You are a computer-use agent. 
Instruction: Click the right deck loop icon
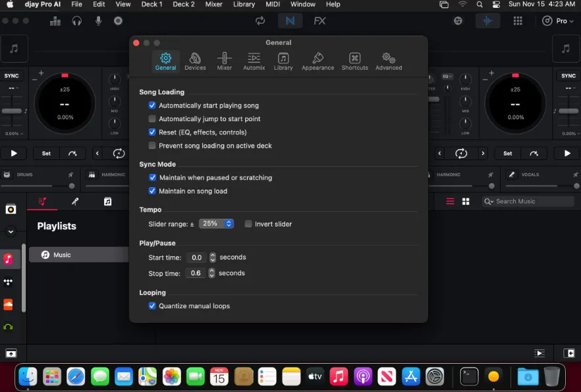[461, 153]
